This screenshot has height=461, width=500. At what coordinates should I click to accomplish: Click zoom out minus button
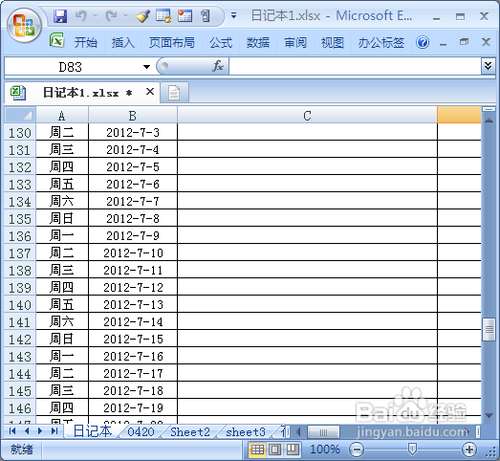tap(356, 450)
